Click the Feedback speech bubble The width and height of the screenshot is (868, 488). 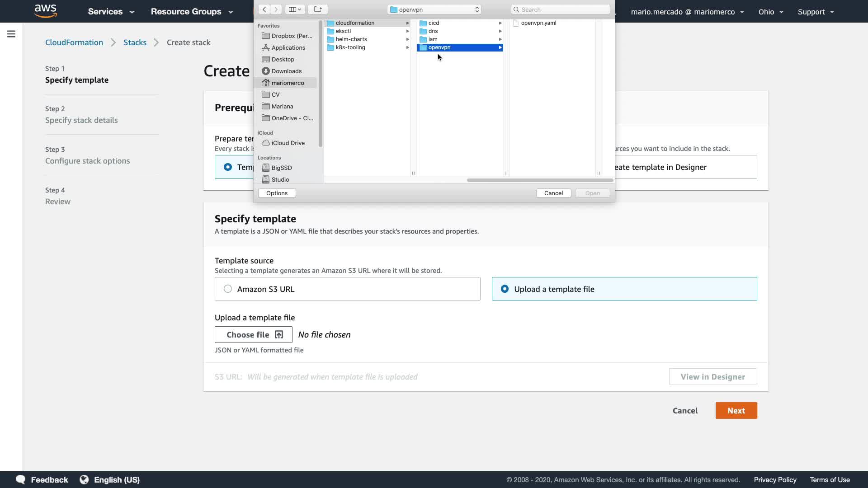coord(21,479)
